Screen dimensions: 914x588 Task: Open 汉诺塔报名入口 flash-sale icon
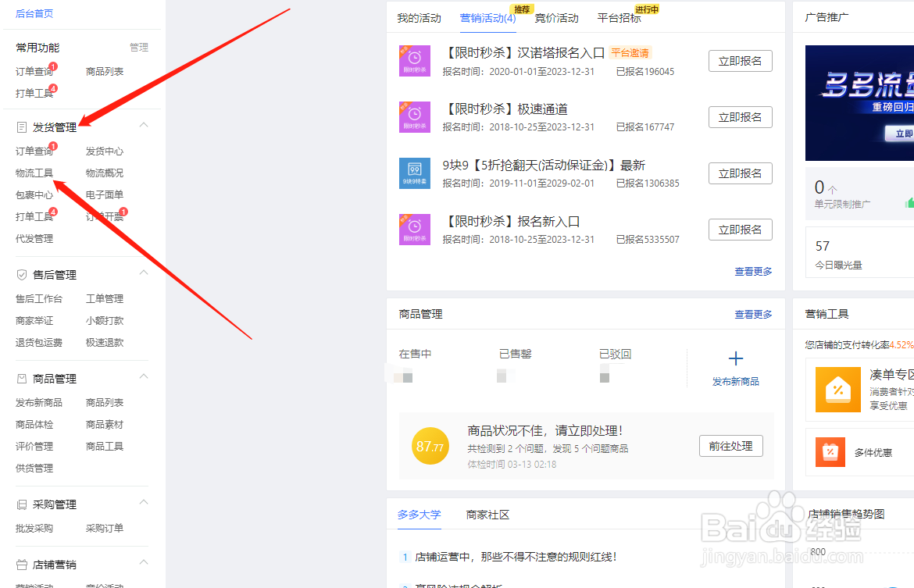415,61
